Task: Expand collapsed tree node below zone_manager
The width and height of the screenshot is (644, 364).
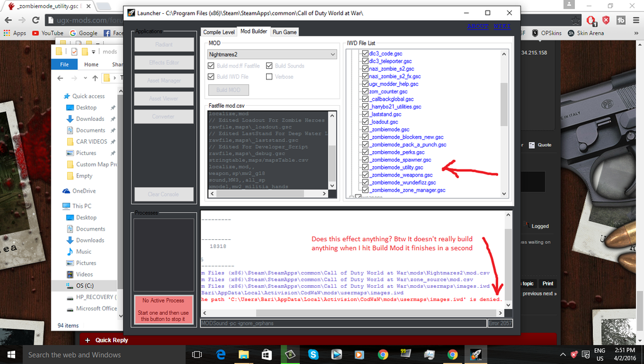Action: 351,197
